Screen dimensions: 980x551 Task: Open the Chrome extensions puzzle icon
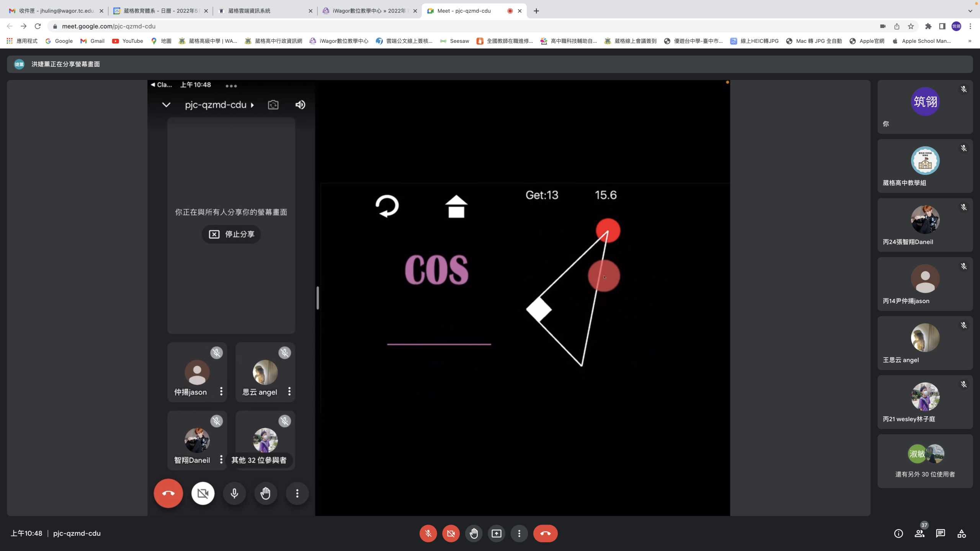928,26
